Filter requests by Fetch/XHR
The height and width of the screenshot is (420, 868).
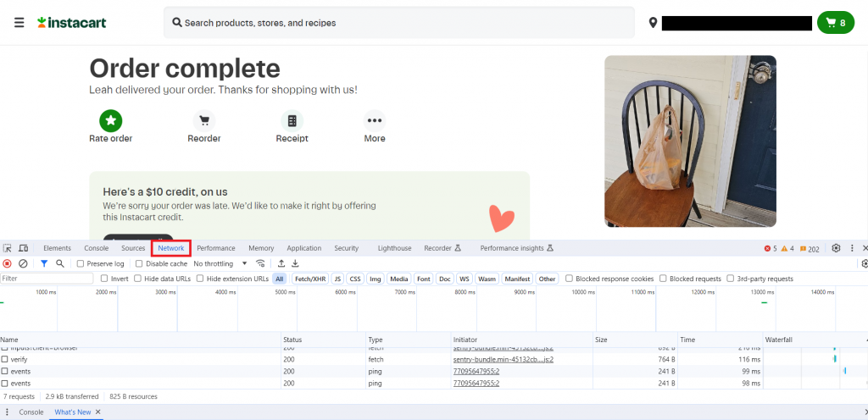click(x=310, y=279)
